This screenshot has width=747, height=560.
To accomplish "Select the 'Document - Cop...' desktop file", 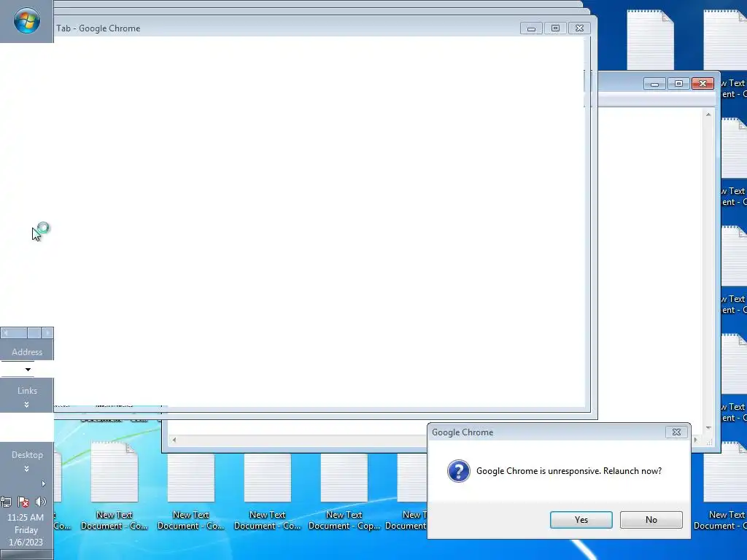I will pos(344,493).
